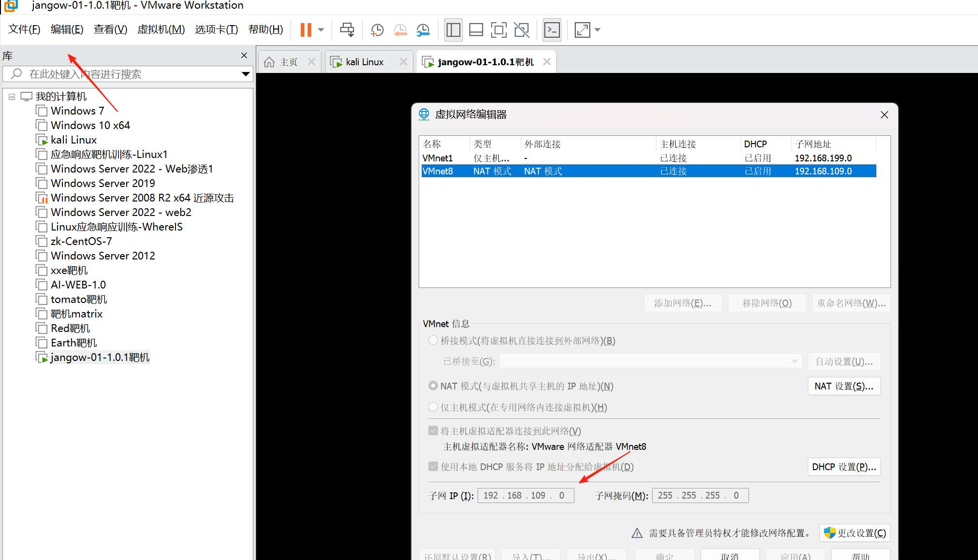Image resolution: width=978 pixels, height=560 pixels.
Task: Close the 虚拟网络编辑器 dialog
Action: (884, 115)
